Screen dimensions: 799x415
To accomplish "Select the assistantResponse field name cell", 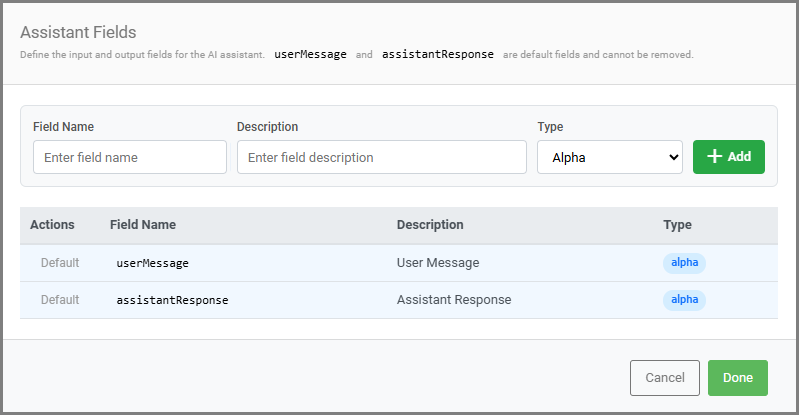I will tap(172, 300).
